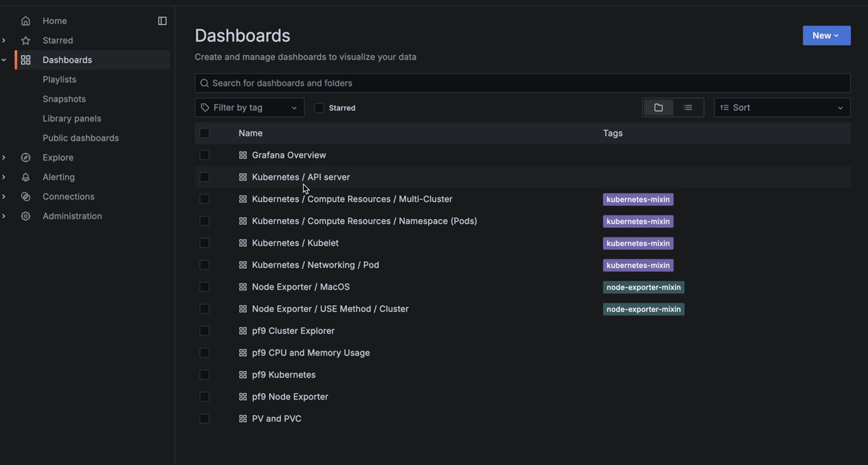Screen dimensions: 868x465
Task: Check the select-all checkbox in header
Action: 204,133
